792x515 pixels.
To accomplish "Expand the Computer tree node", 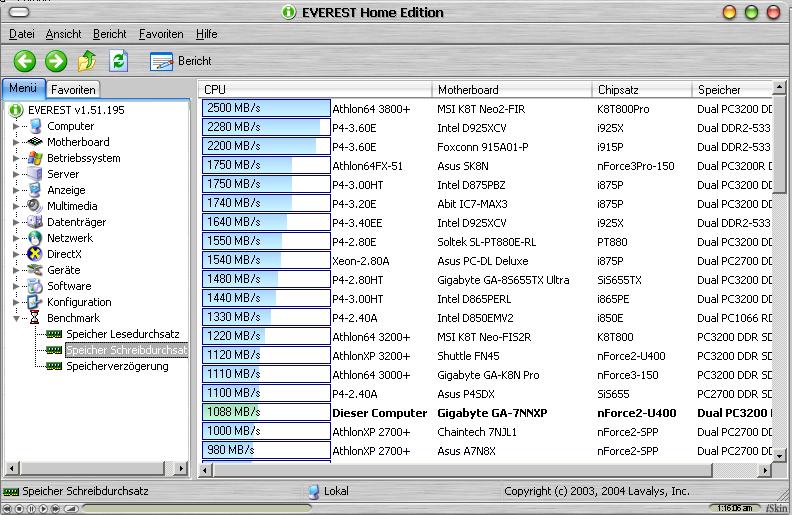I will click(16, 126).
